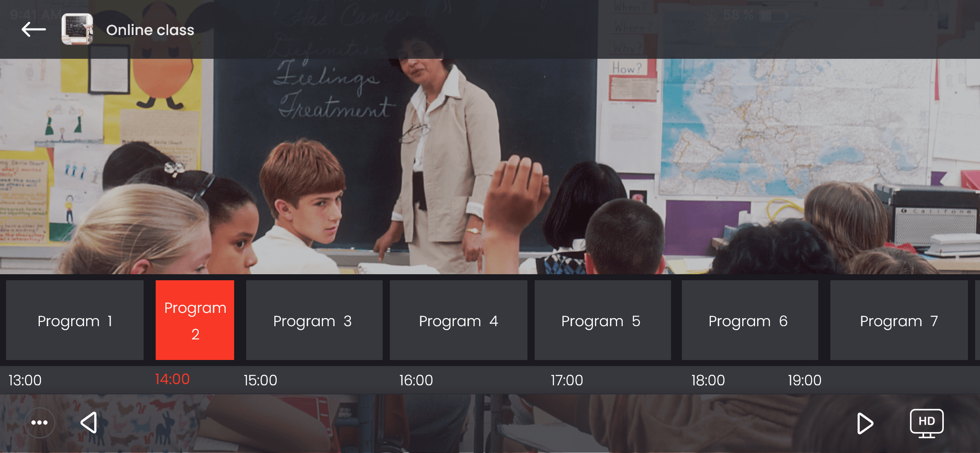Expand Program 6 schedule details
980x453 pixels.
(x=747, y=321)
